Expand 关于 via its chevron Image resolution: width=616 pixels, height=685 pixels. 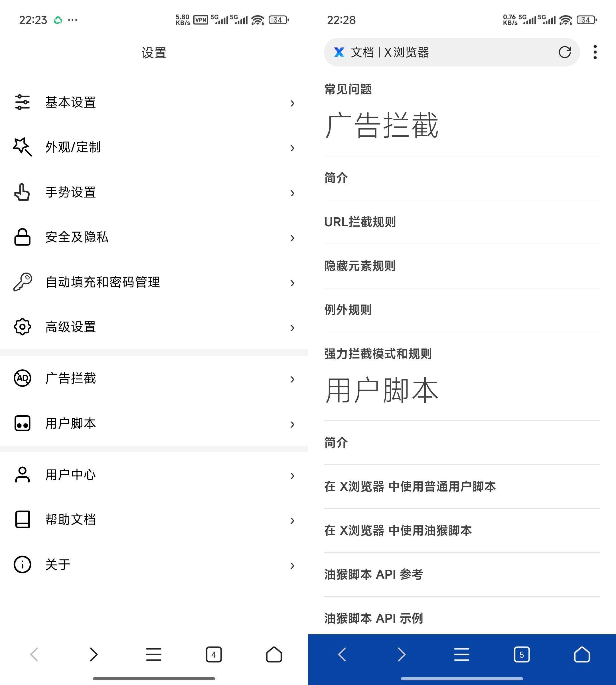coord(292,565)
